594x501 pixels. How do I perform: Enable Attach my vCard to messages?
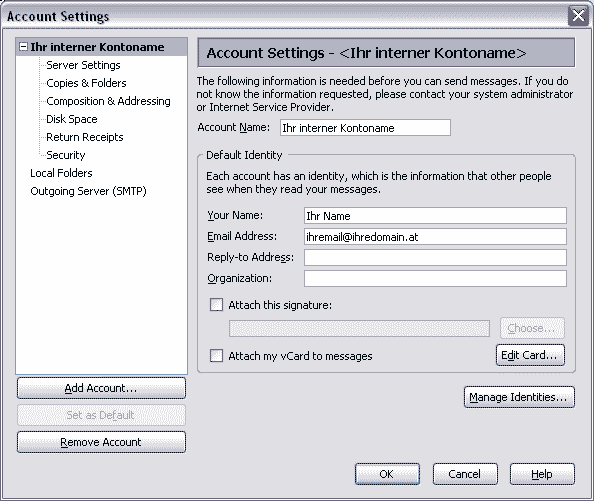216,356
